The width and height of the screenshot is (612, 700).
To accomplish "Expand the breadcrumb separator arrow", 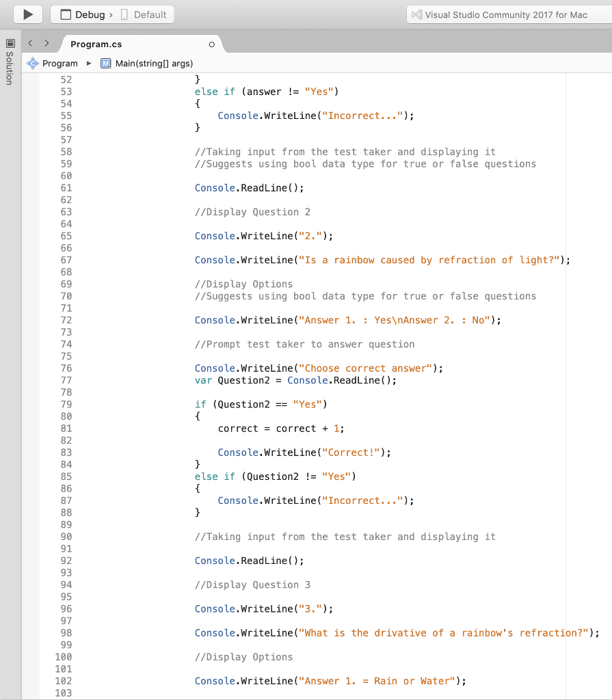I will (x=89, y=64).
